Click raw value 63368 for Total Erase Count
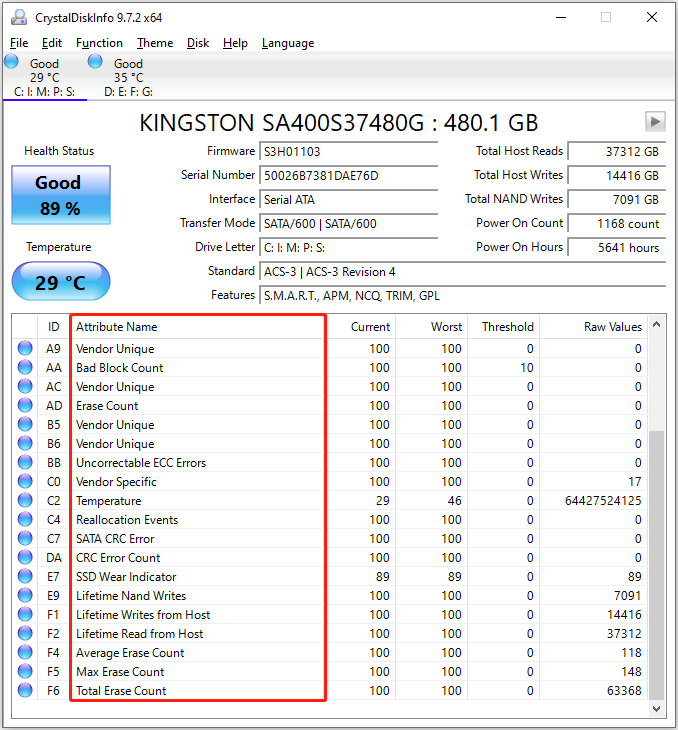 point(624,691)
